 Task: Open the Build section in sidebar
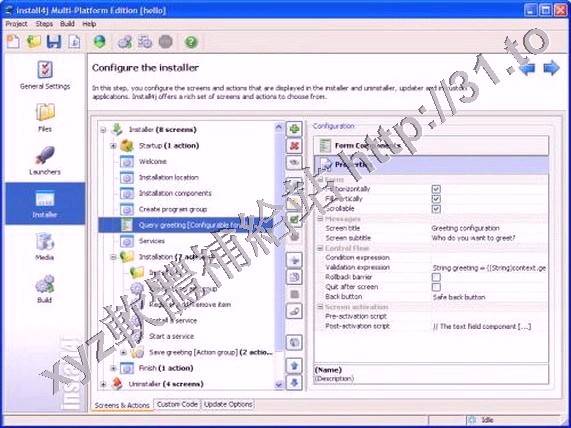(45, 289)
